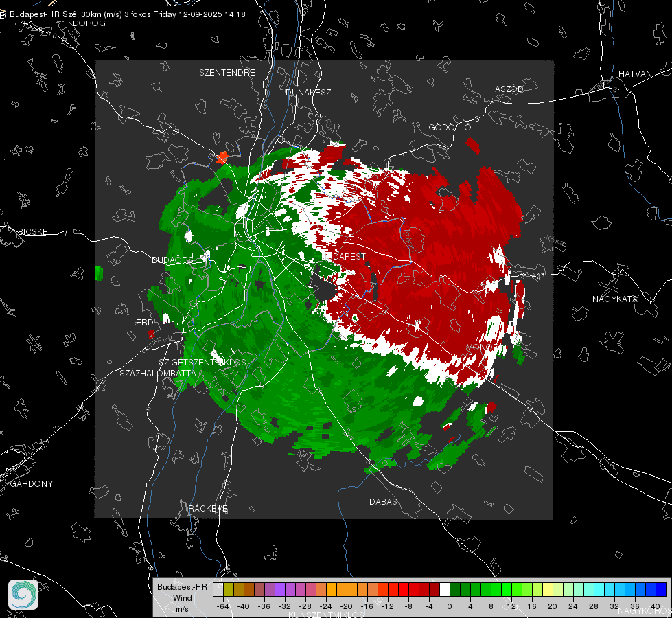Select the dark blue rightmost legend swatch

661,589
